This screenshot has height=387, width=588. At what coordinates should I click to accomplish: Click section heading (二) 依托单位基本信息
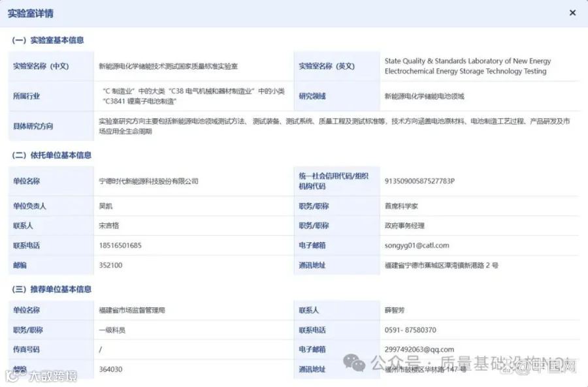[x=52, y=155]
